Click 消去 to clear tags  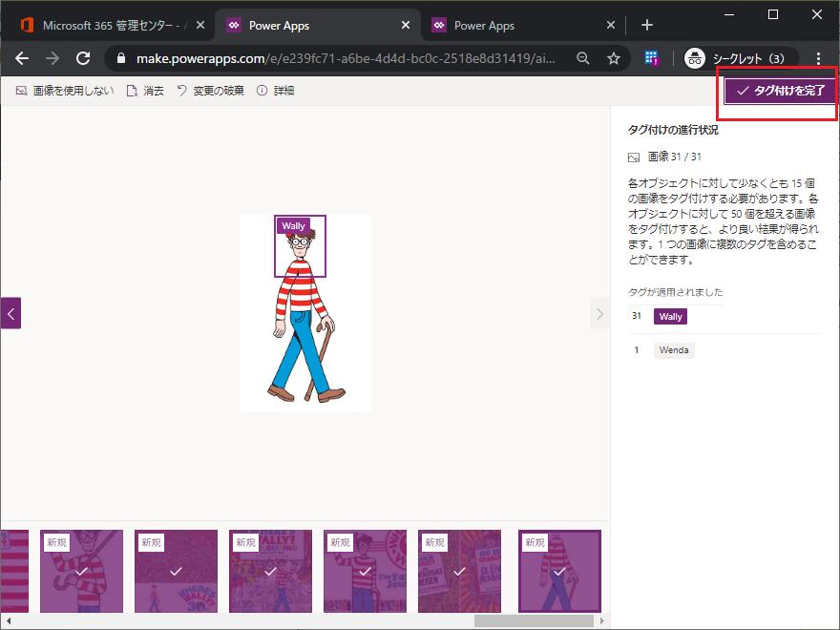145,91
